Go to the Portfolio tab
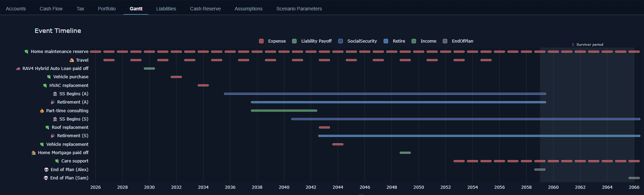This screenshot has width=644, height=195. click(x=107, y=9)
